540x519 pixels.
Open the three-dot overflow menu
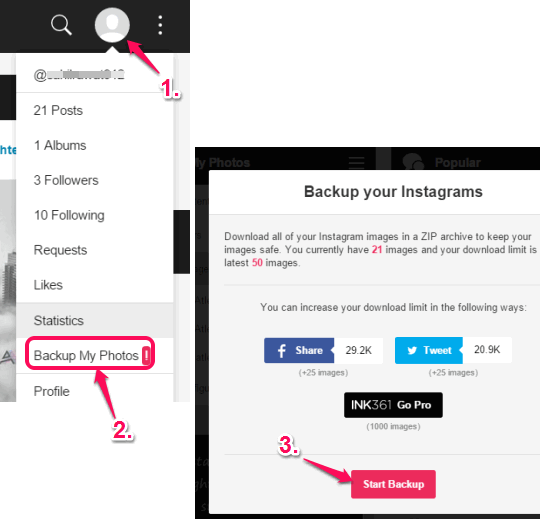pos(160,25)
